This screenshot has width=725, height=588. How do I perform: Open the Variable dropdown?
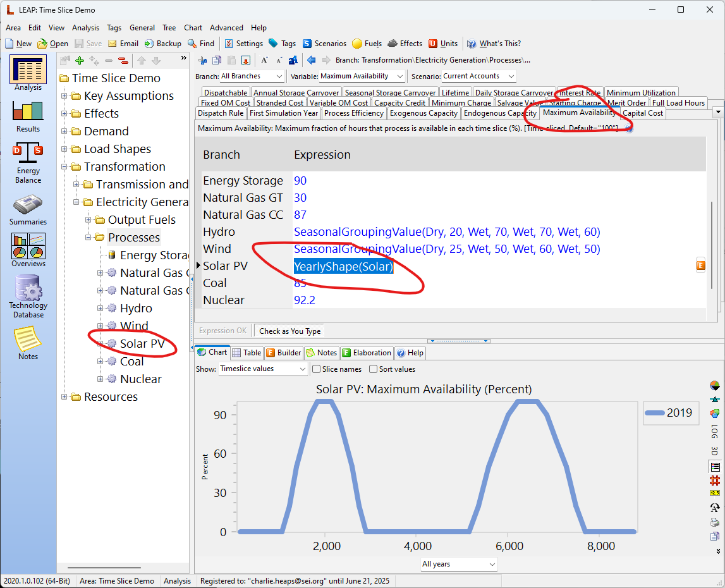pos(362,76)
